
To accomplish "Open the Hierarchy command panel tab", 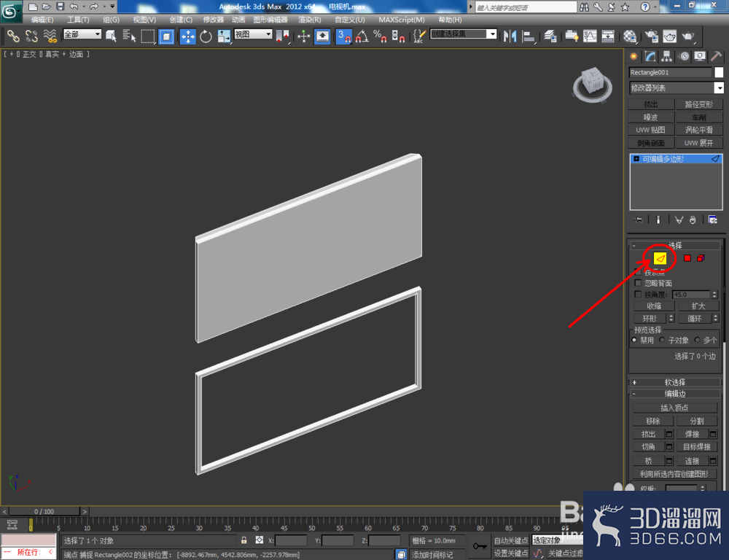I will (x=667, y=57).
